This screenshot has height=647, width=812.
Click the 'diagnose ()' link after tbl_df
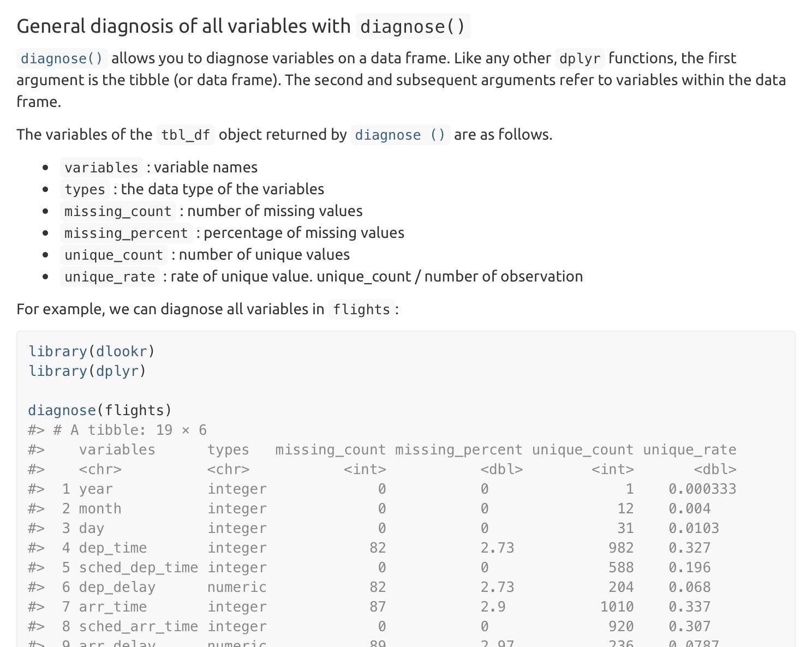click(401, 135)
